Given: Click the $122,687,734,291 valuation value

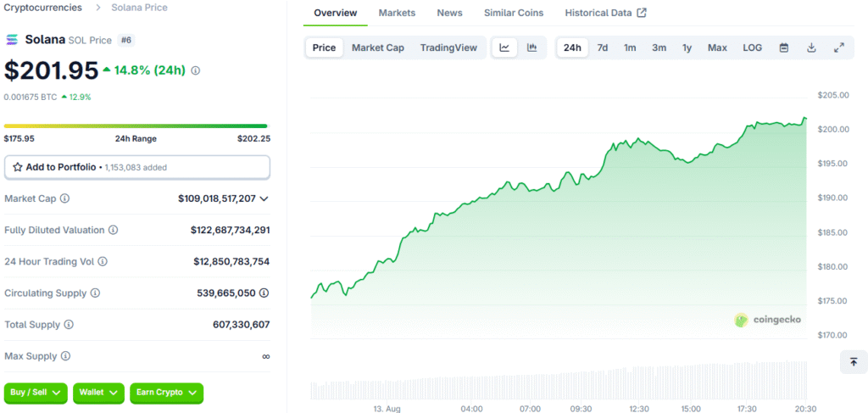Looking at the screenshot, I should click(231, 230).
